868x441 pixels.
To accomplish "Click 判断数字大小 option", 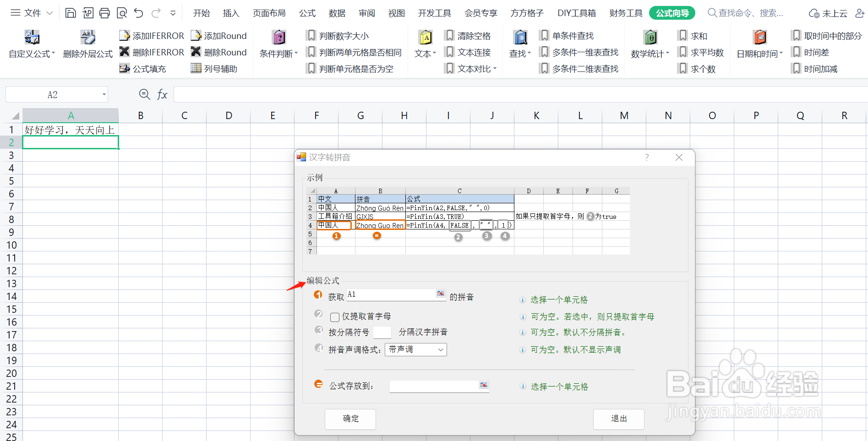I will click(338, 36).
